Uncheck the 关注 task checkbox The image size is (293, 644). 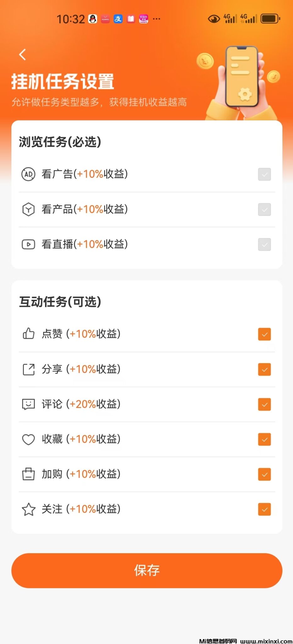tap(264, 509)
